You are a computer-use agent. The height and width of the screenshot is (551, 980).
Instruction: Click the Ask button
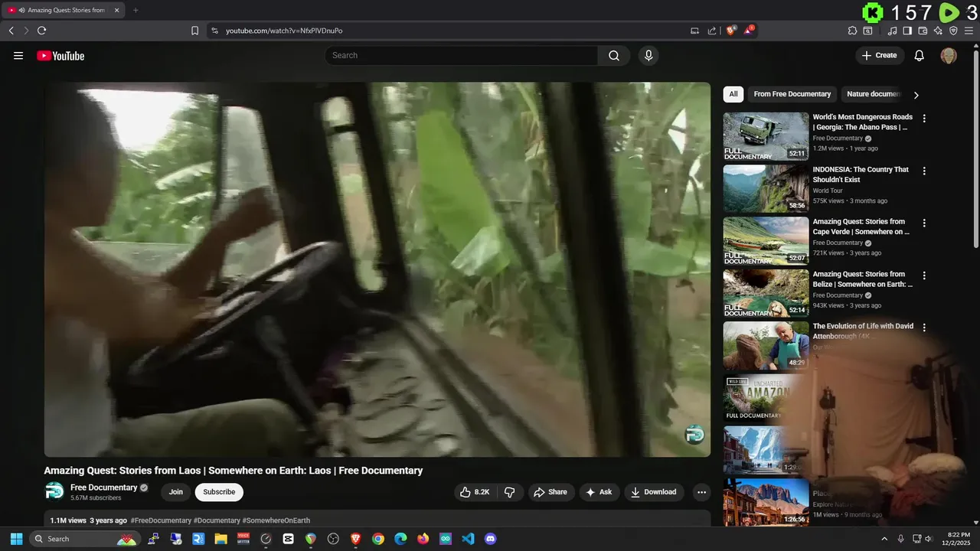(599, 492)
